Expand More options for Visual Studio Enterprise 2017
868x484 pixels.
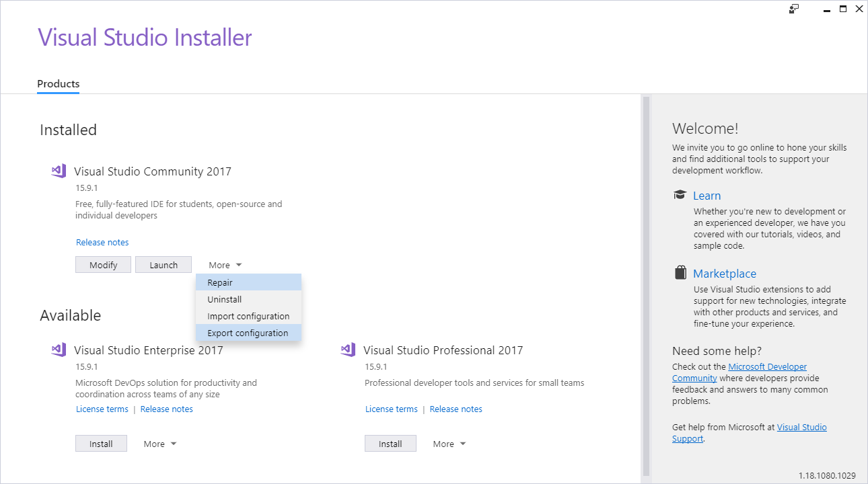159,443
